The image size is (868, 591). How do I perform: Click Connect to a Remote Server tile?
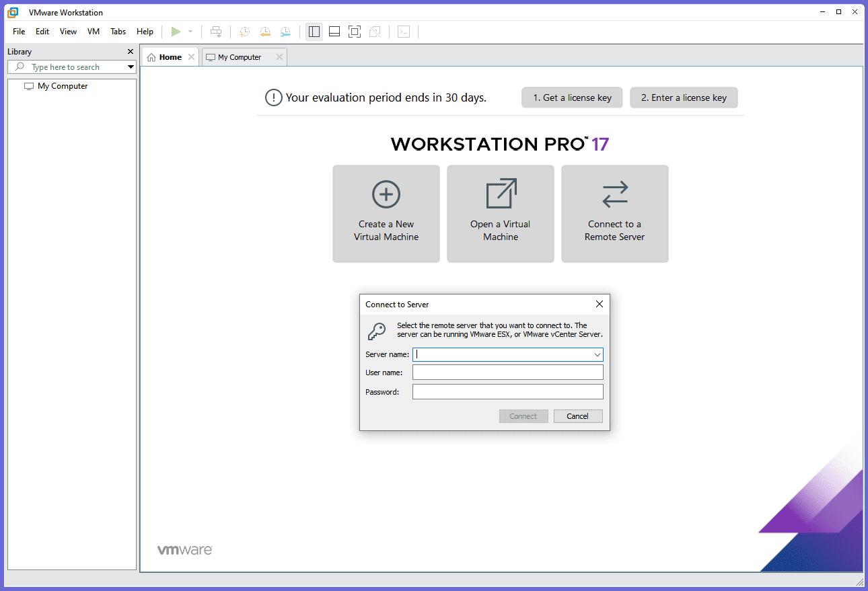click(615, 214)
